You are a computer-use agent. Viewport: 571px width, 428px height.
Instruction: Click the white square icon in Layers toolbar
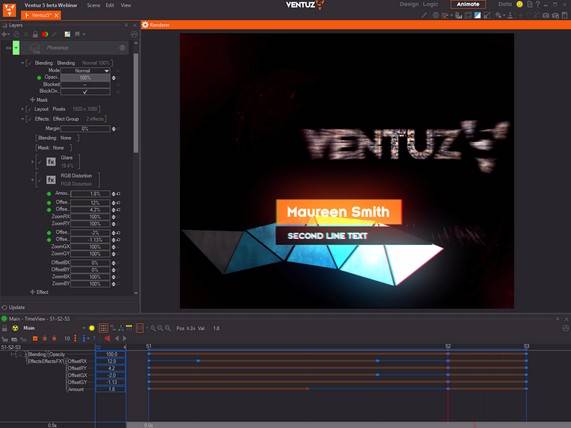(x=67, y=34)
